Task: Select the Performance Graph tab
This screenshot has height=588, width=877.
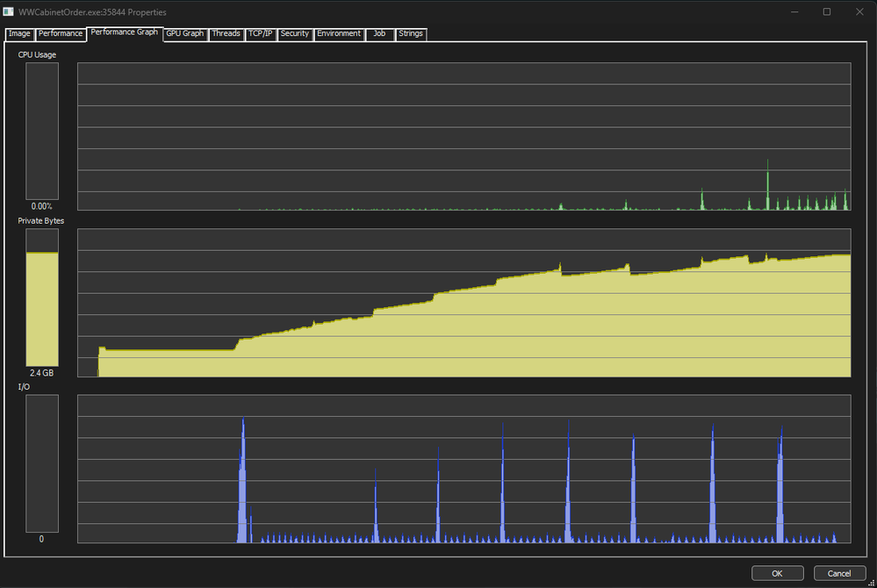Action: 125,32
